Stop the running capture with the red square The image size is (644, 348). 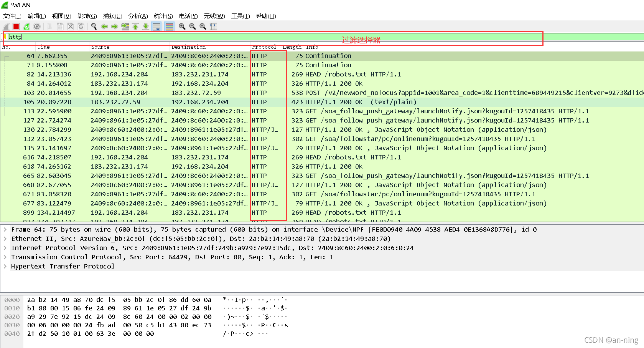[16, 27]
